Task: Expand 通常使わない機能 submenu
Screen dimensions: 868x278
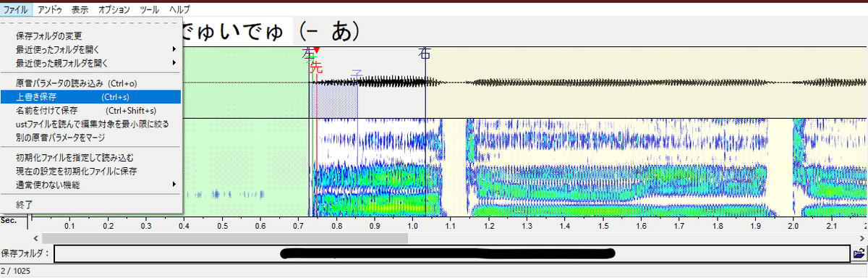Action: point(91,185)
